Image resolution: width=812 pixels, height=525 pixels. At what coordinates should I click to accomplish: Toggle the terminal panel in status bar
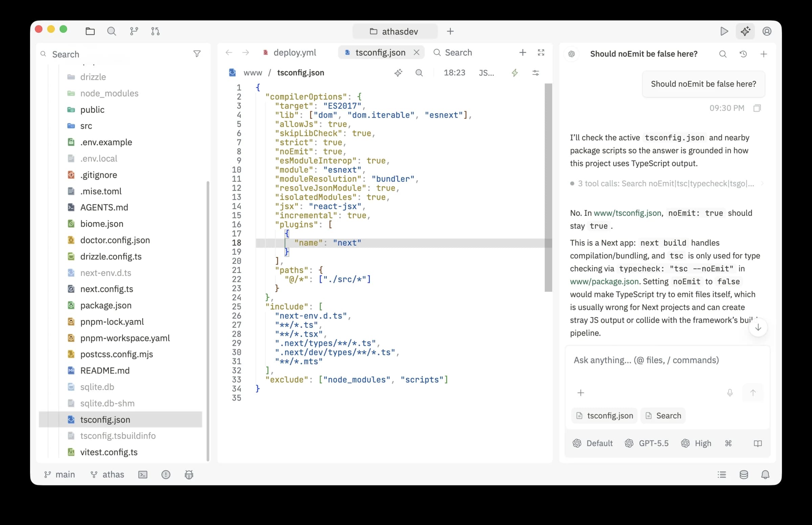(x=142, y=475)
